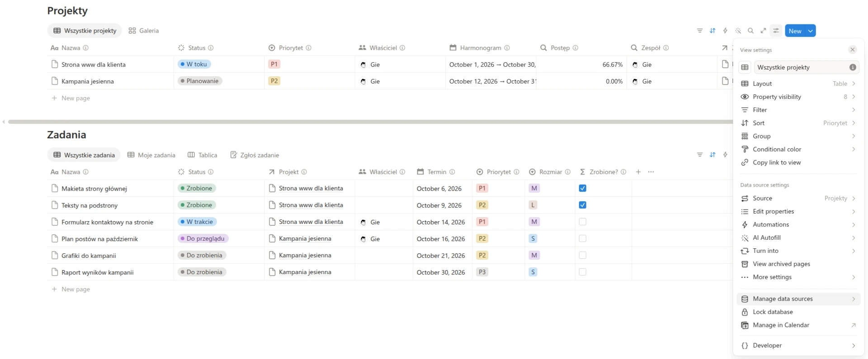868x359 pixels.
Task: Choose Lock database in the settings panel
Action: [x=798, y=312]
